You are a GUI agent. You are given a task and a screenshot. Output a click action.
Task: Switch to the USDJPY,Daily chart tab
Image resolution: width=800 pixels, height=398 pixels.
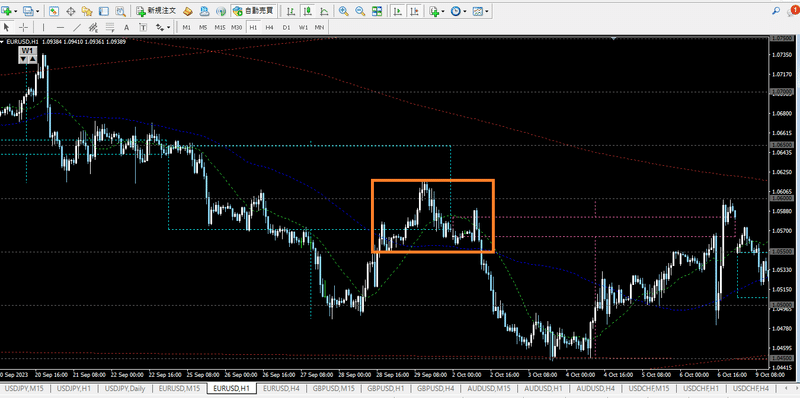[125, 389]
